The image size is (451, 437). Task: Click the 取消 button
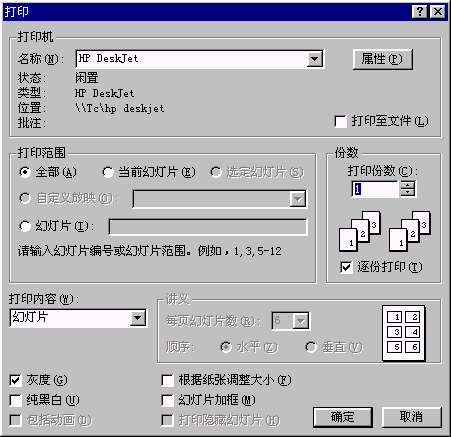point(412,417)
